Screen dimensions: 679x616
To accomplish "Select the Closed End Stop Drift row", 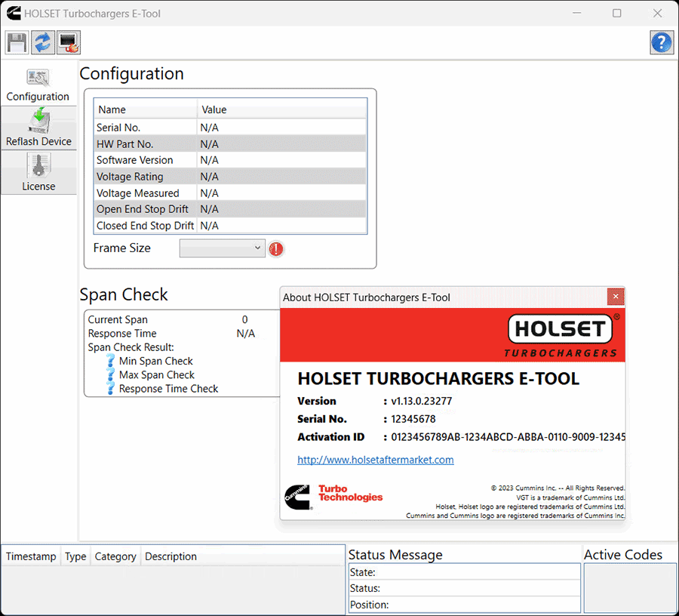I will point(230,225).
